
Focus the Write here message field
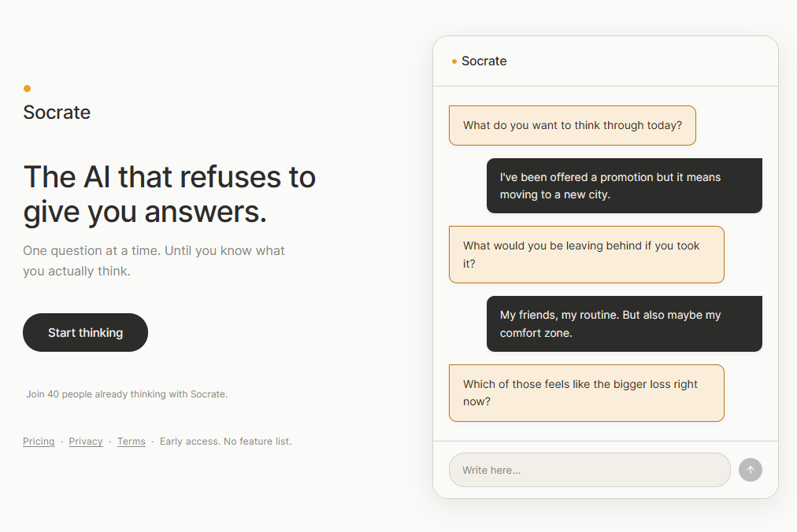coord(590,470)
